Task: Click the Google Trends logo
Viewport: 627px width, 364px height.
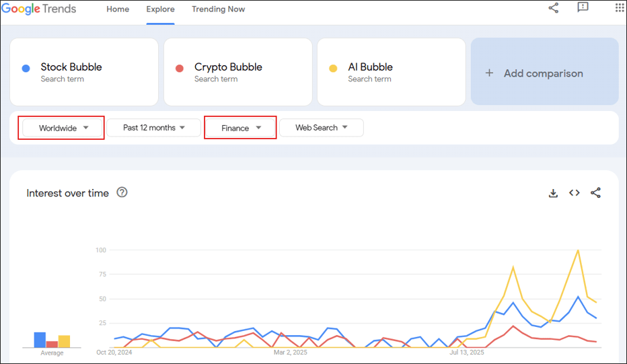Action: (39, 9)
